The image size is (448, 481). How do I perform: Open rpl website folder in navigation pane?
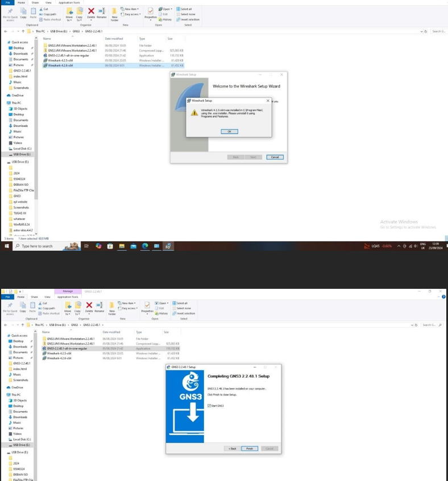pos(20,201)
